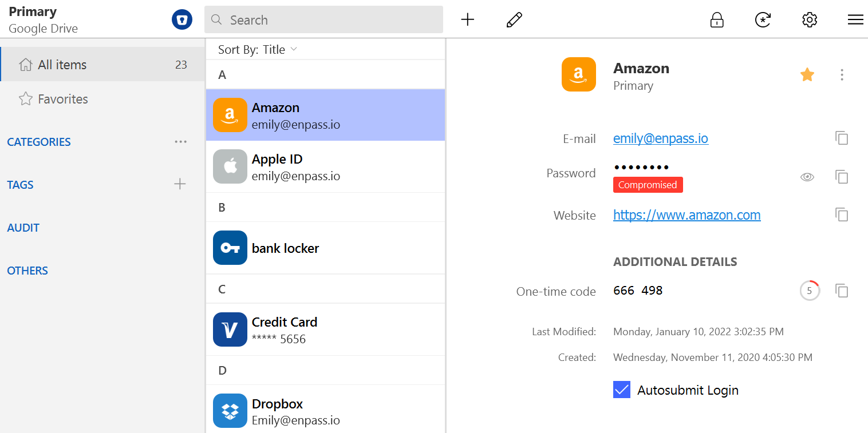Open the password generator icon
The height and width of the screenshot is (433, 868).
pyautogui.click(x=763, y=20)
